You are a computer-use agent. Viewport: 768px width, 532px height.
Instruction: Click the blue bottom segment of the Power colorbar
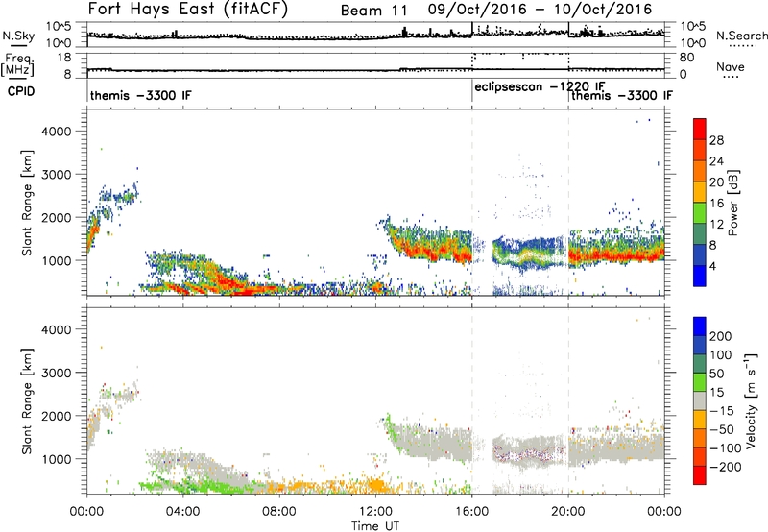[x=700, y=276]
